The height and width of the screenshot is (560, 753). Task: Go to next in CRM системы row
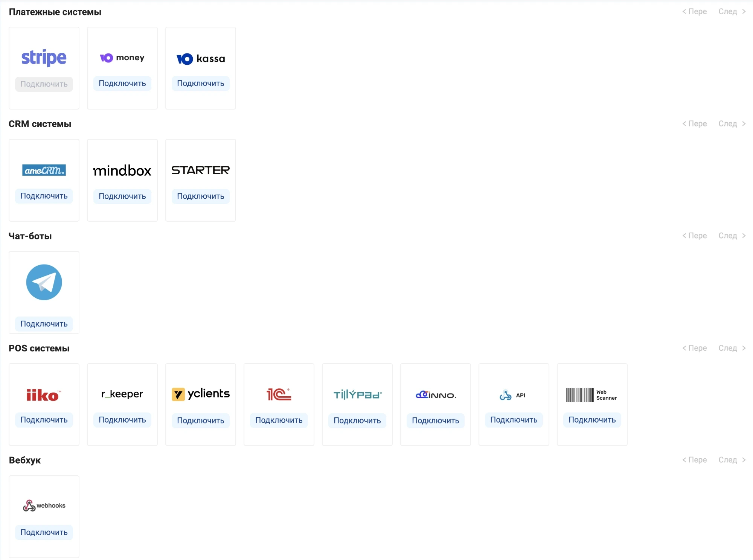(732, 123)
